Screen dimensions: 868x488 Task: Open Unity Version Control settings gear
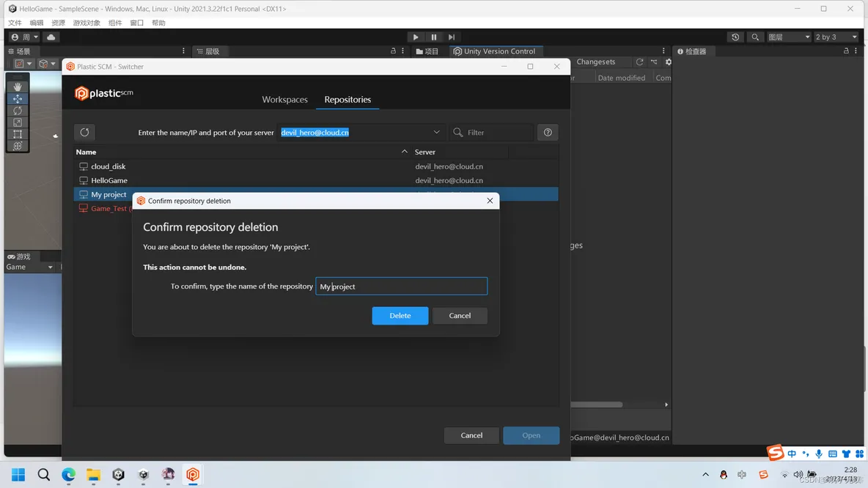[x=668, y=62]
